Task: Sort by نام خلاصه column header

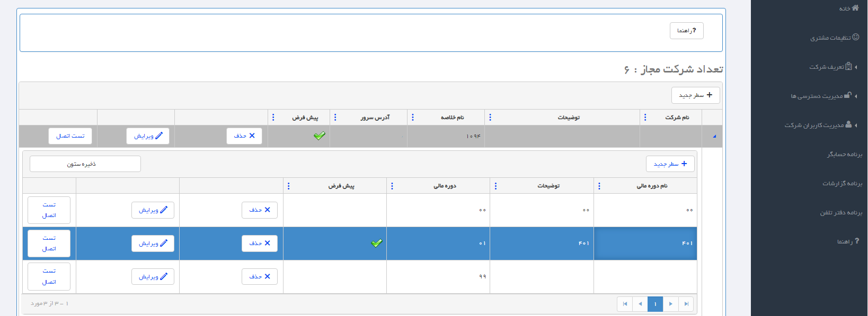Action: coord(453,117)
